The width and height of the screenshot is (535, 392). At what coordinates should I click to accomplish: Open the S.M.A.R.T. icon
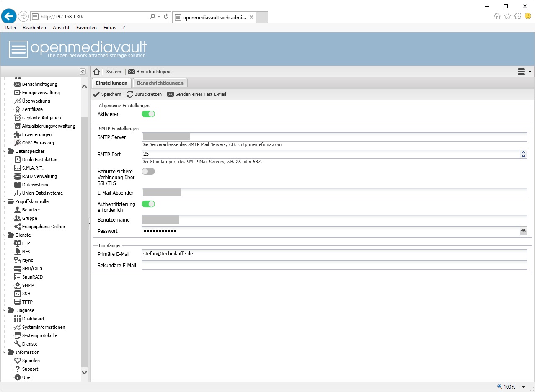18,168
